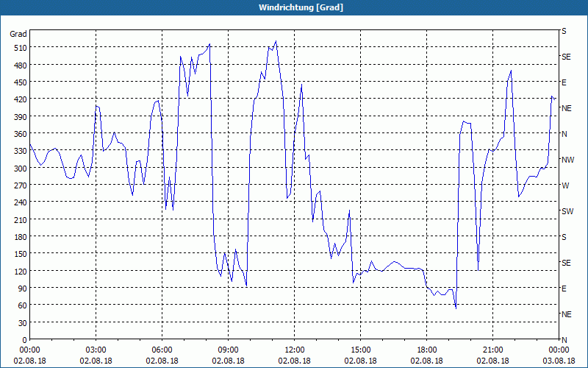This screenshot has height=368, width=588.
Task: Click the Windrichtung [Grad] chart title
Action: (x=301, y=7)
